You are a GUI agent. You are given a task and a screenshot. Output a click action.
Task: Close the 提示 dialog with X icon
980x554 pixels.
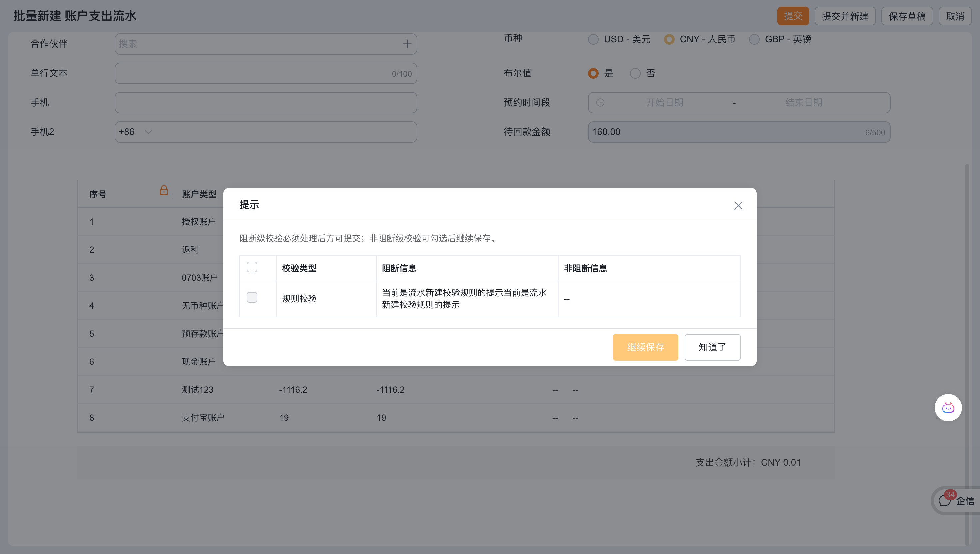pos(738,205)
